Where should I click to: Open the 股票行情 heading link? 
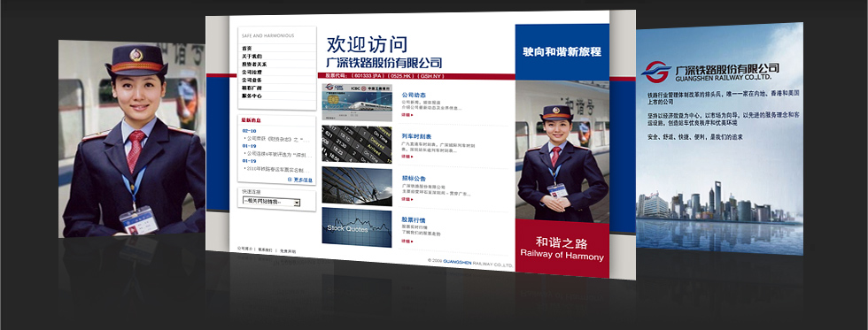click(x=414, y=220)
